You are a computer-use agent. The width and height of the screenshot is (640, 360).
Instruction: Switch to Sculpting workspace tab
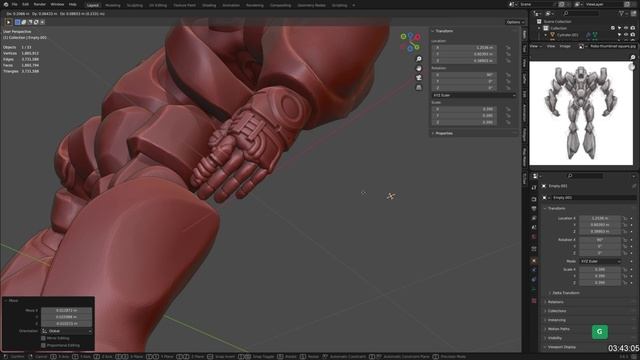(134, 5)
